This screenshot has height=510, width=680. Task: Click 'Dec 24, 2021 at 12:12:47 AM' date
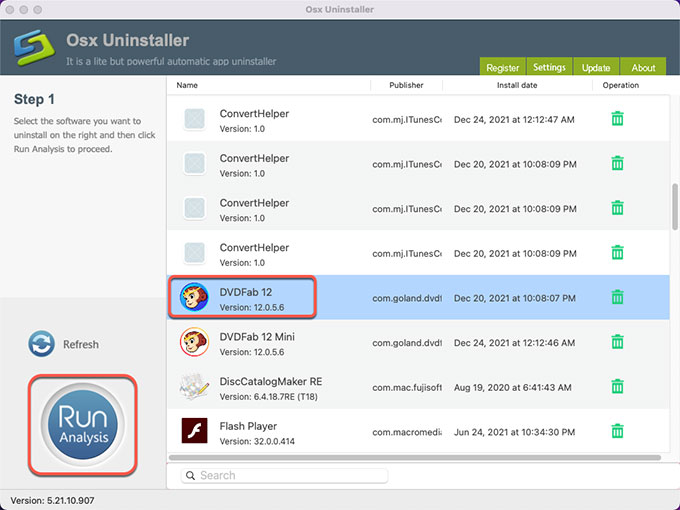pyautogui.click(x=514, y=119)
